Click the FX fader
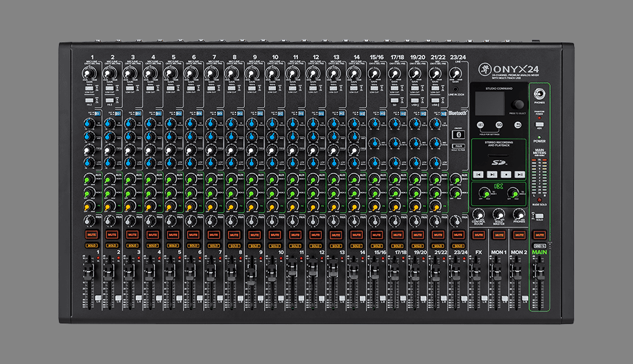 [x=476, y=272]
